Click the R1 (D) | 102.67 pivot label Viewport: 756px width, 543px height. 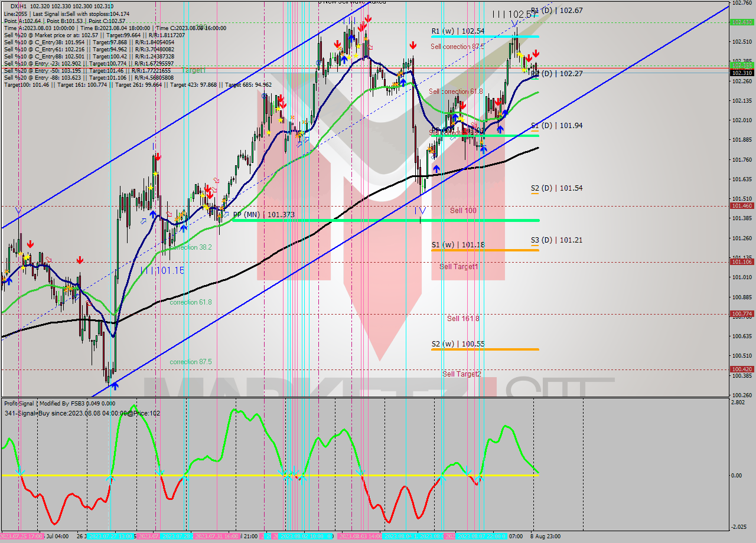click(557, 11)
